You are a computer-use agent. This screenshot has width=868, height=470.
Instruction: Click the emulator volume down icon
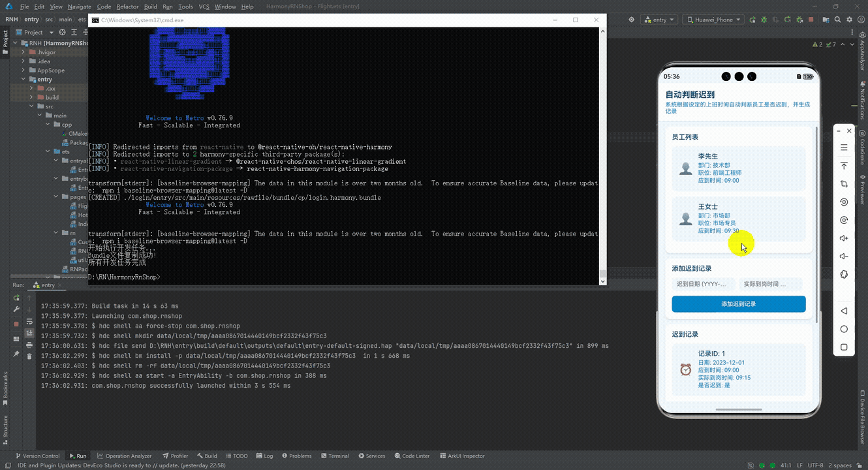844,257
